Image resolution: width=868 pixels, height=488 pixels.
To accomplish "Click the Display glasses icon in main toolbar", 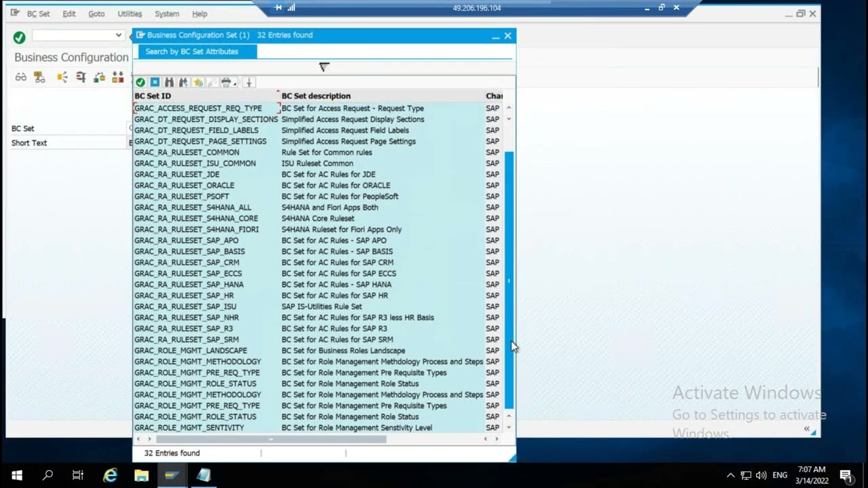I will (x=21, y=77).
